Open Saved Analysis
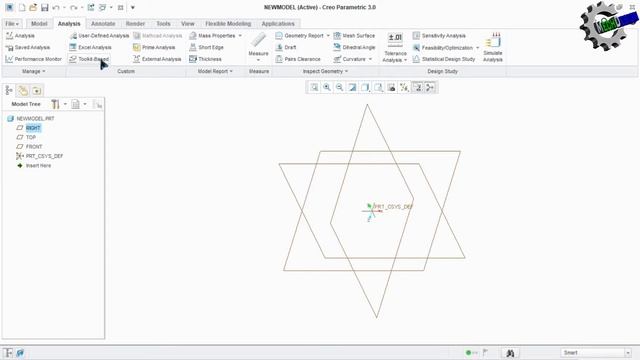The height and width of the screenshot is (360, 640). (28, 47)
